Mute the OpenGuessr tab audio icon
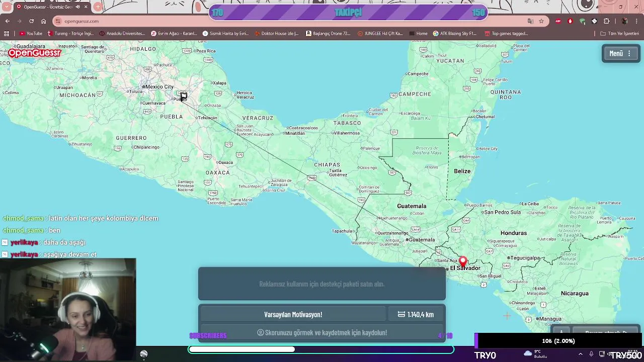 (77, 7)
